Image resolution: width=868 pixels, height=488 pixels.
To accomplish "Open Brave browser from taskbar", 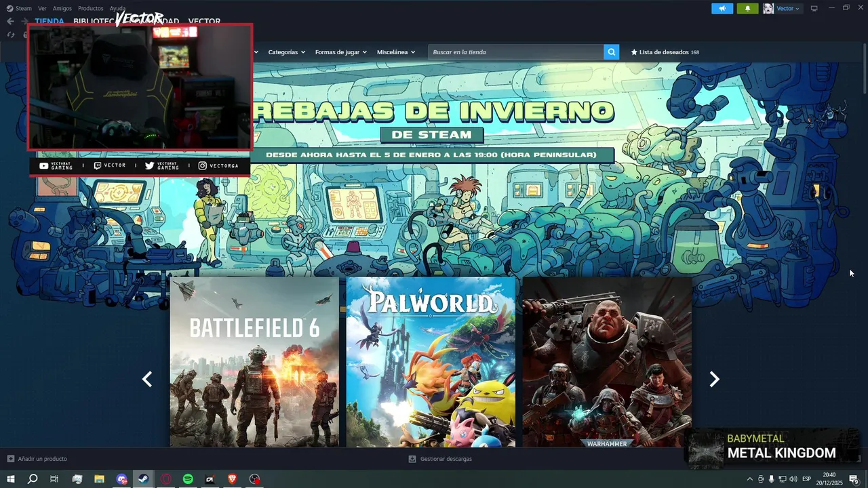I will coord(233,479).
